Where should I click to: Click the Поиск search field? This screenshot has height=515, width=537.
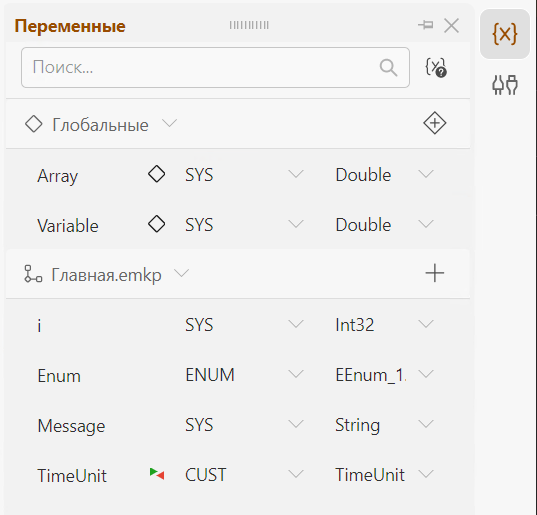215,67
